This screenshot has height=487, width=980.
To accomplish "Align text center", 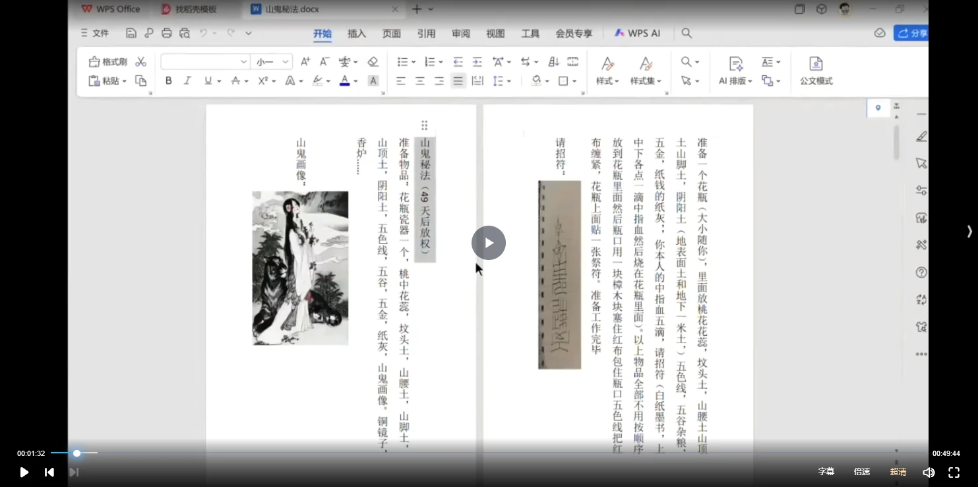I will tap(420, 81).
